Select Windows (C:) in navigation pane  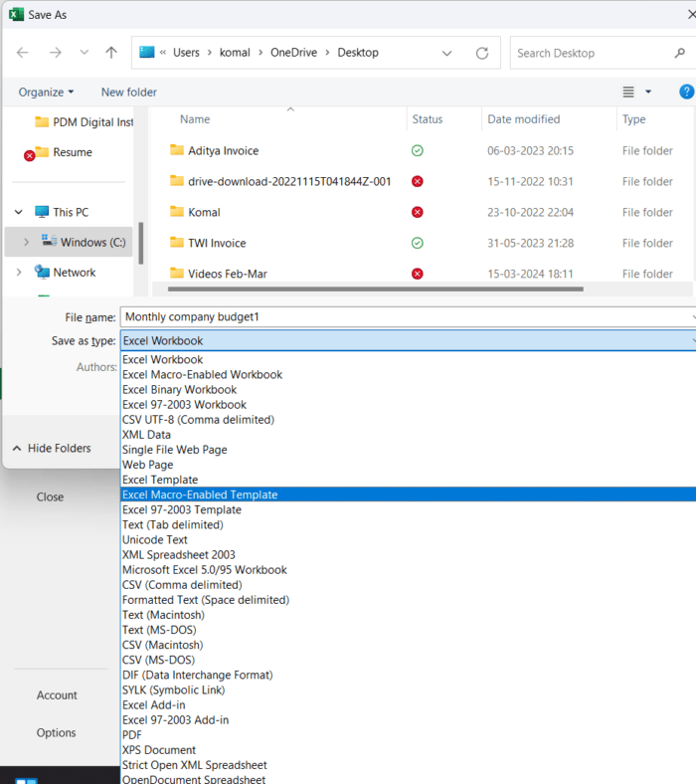(x=91, y=242)
